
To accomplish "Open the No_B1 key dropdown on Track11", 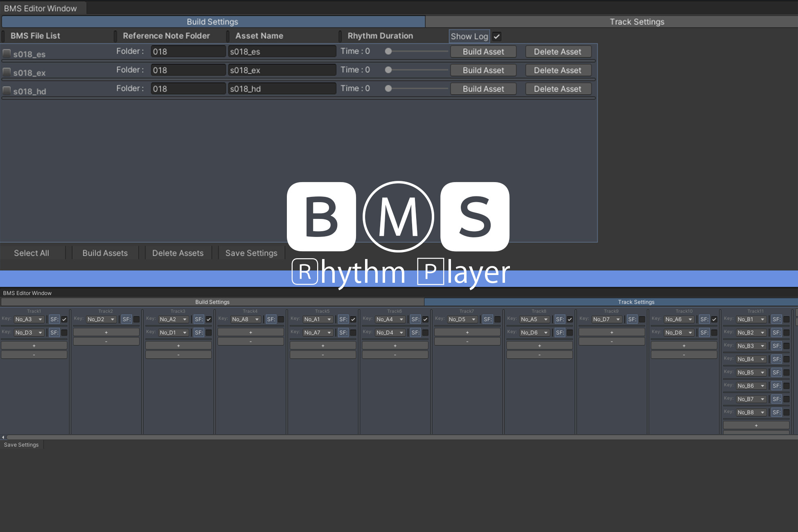I will [x=751, y=319].
